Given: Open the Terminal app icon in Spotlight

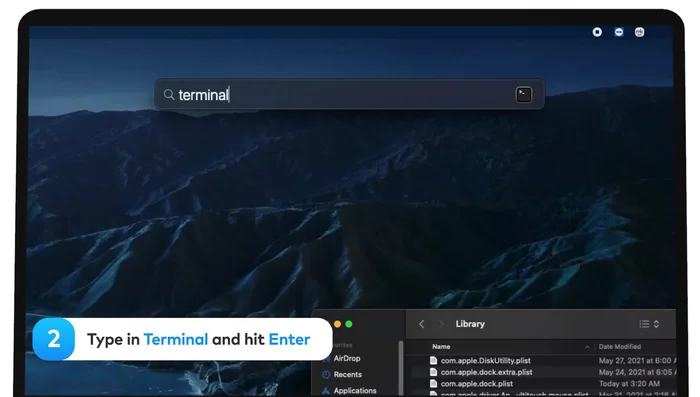Looking at the screenshot, I should pyautogui.click(x=524, y=95).
